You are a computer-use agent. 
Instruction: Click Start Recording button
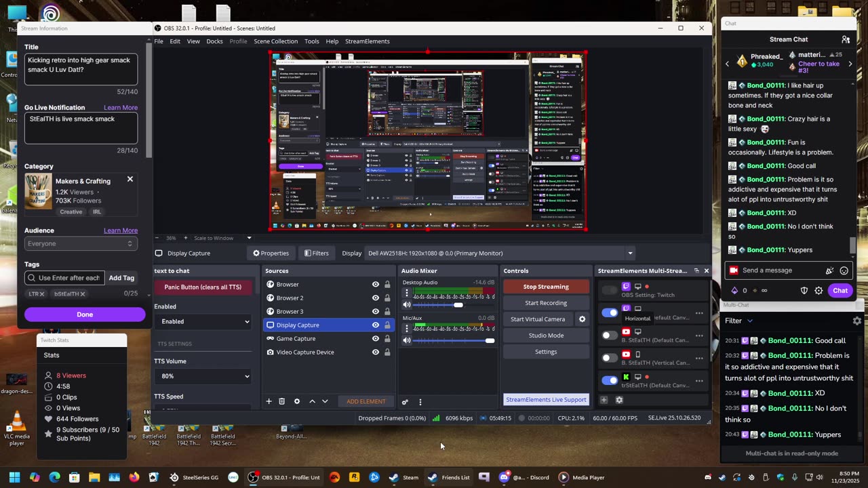[x=546, y=303]
